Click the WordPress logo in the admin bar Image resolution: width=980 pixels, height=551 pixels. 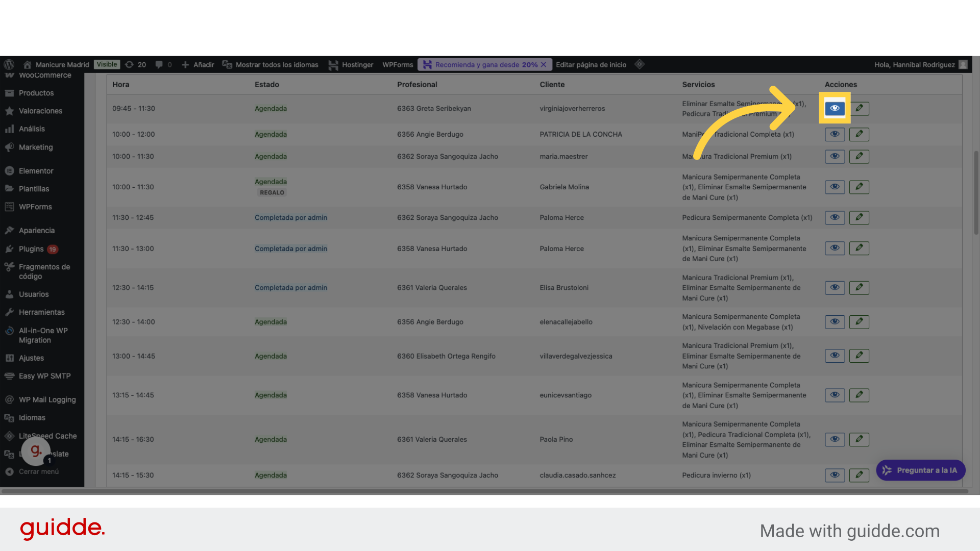(9, 65)
